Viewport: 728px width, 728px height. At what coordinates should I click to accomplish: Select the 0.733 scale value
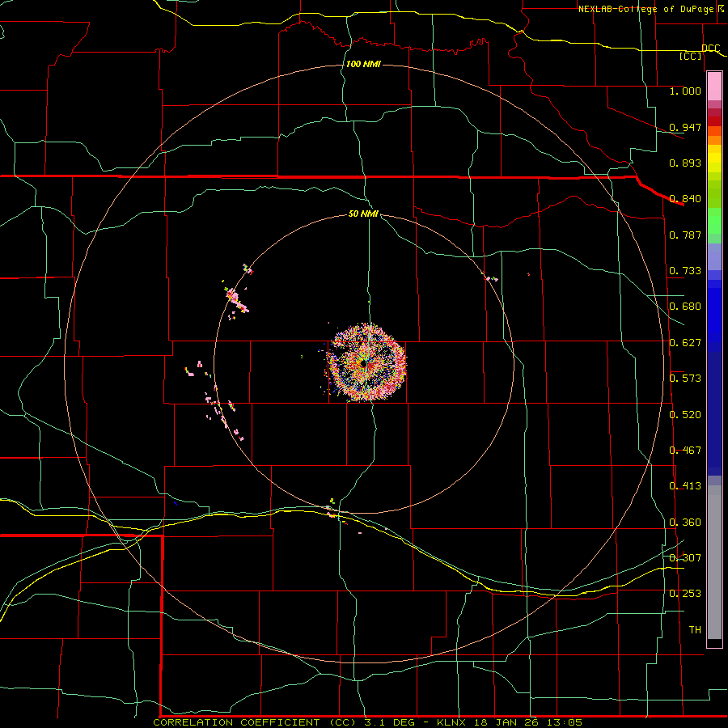click(x=685, y=271)
